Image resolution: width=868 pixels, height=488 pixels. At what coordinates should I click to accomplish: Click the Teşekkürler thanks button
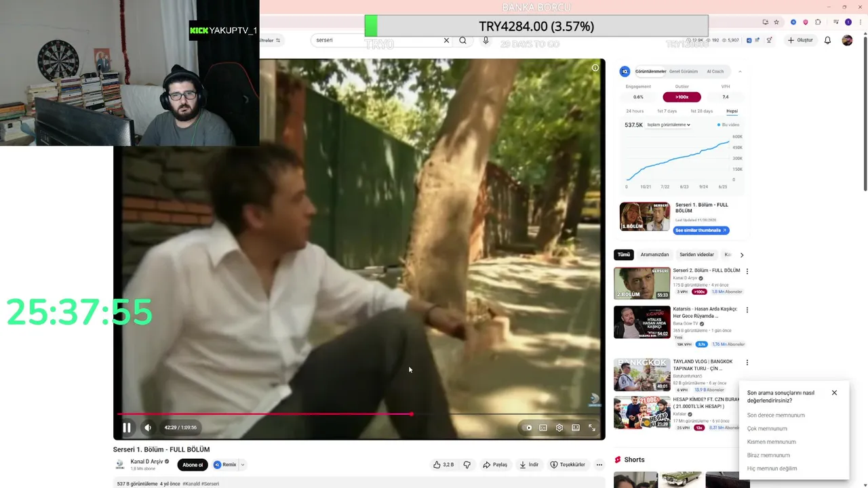pyautogui.click(x=568, y=464)
